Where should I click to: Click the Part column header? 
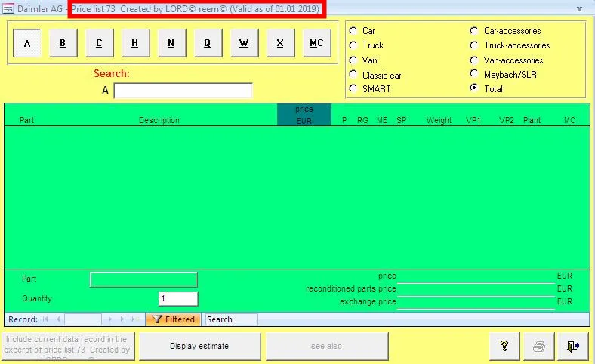click(x=27, y=120)
